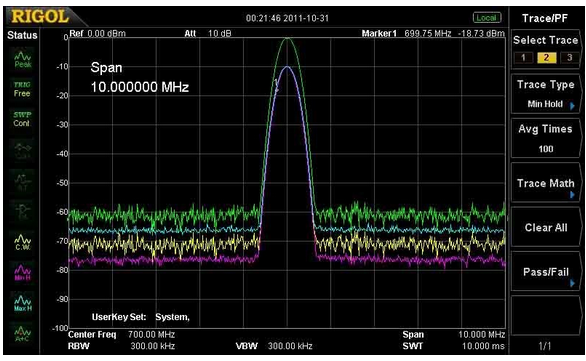
Task: Click the green A+C trace icon at sidebar bottom
Action: click(x=22, y=333)
